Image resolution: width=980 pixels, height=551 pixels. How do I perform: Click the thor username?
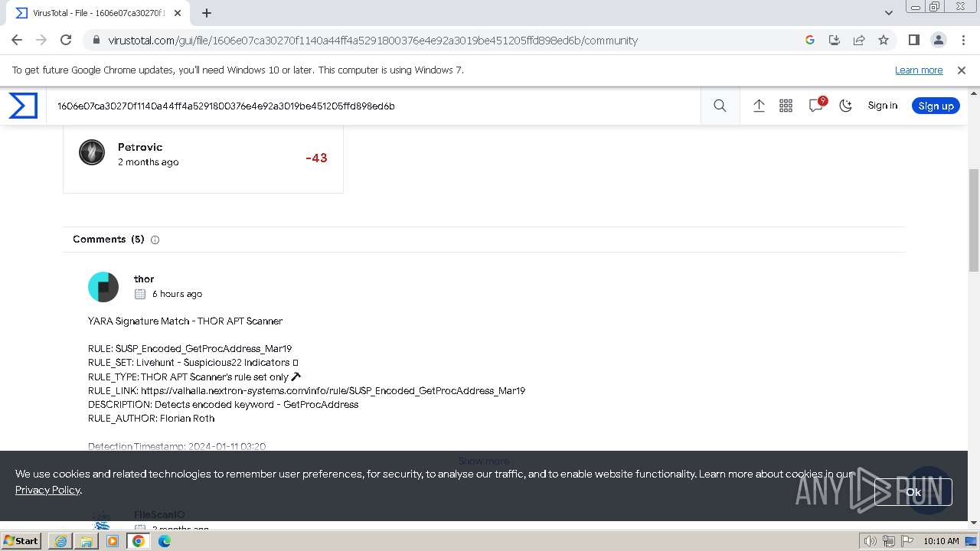point(144,279)
